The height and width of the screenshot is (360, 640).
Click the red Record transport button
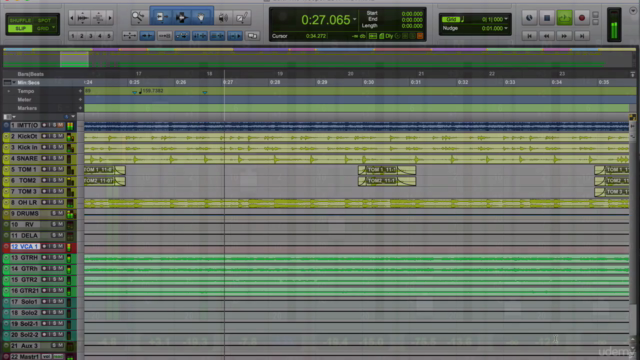(582, 18)
